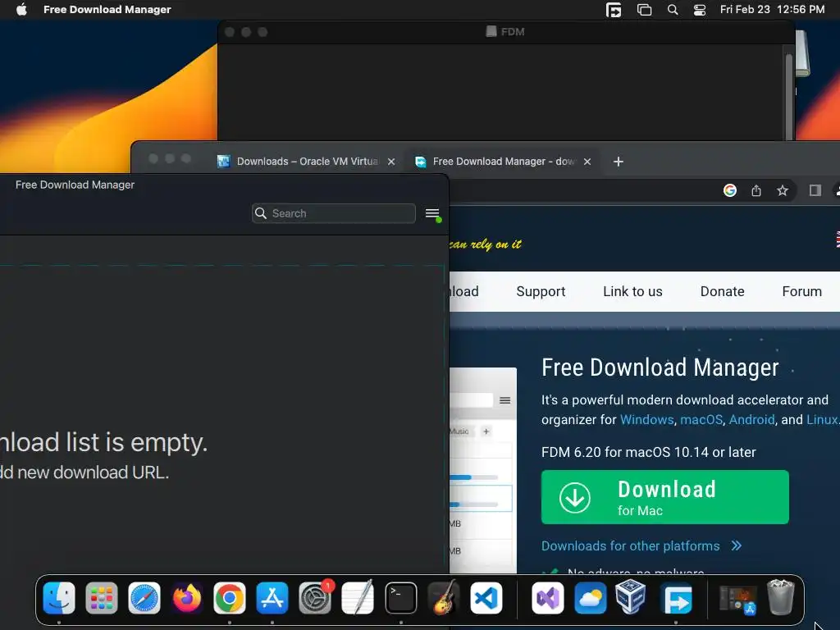Click the Free Download Manager page heading
The image size is (840, 630).
point(660,367)
